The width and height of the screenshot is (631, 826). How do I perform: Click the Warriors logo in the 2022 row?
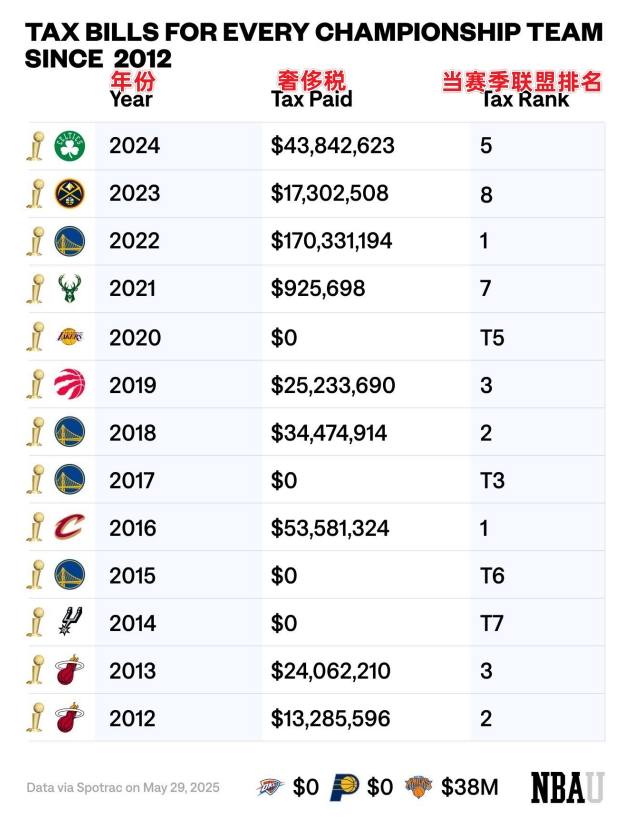pos(70,241)
